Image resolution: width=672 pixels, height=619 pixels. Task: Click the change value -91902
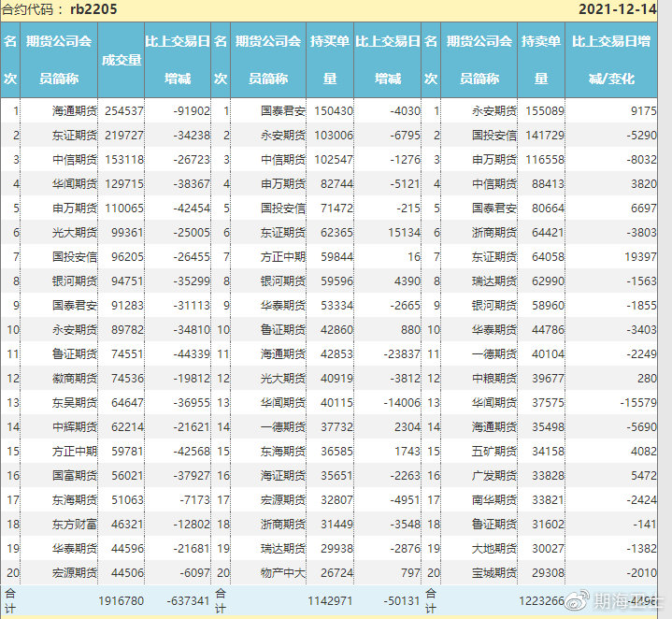[x=192, y=111]
